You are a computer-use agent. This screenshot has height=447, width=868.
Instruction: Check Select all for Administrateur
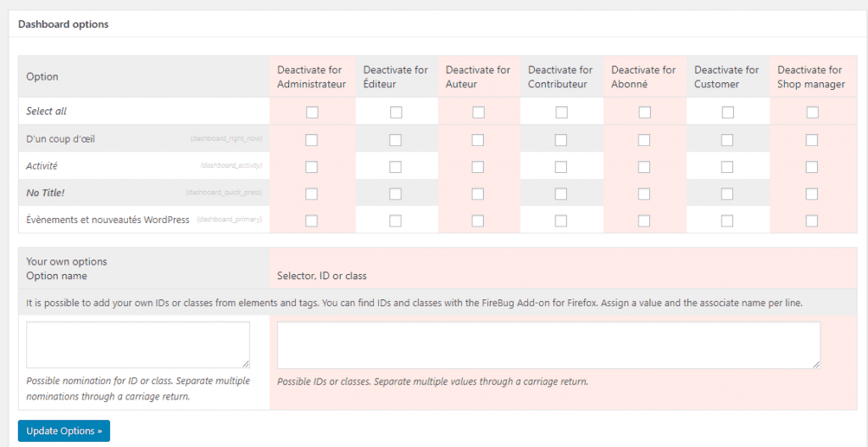(312, 112)
